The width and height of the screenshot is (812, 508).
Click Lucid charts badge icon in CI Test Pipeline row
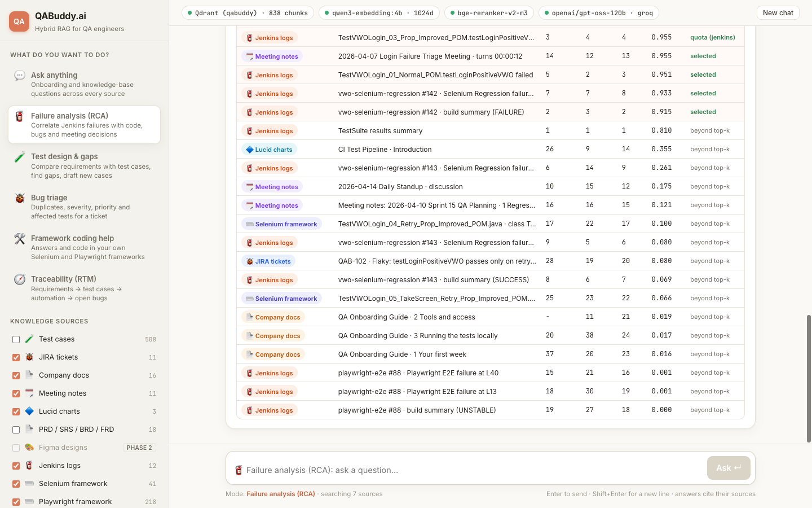tap(250, 150)
